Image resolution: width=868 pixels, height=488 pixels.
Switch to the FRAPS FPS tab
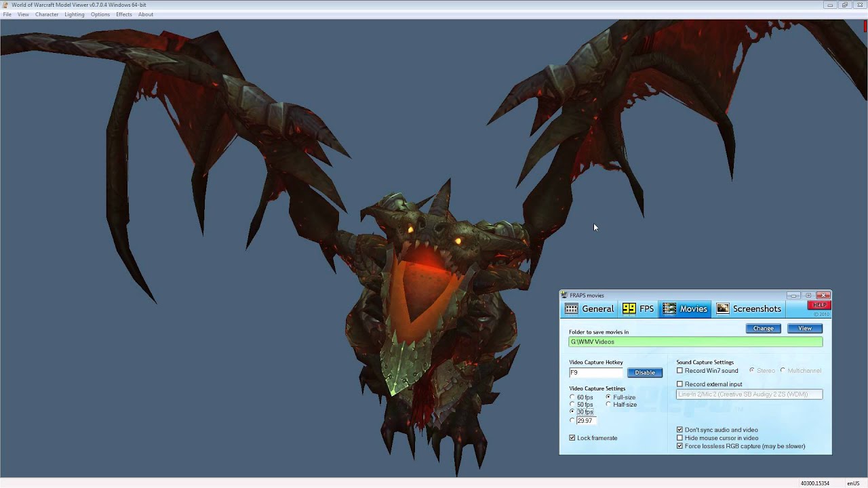pyautogui.click(x=638, y=308)
